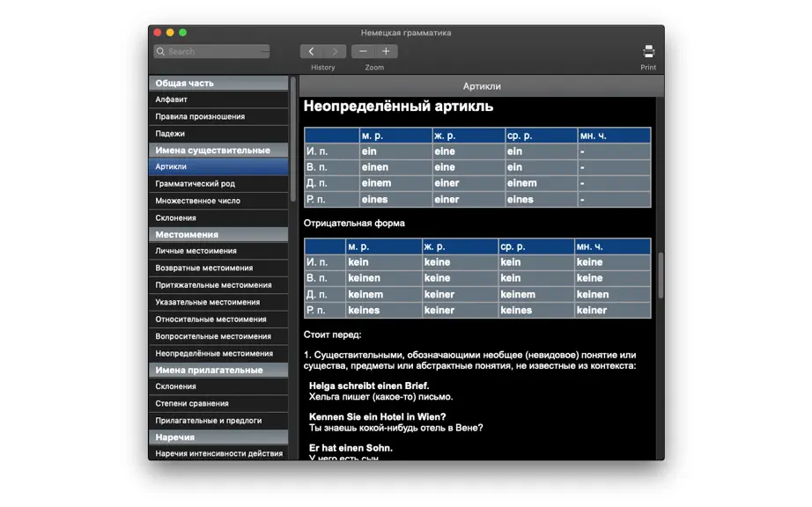Screen dimensions: 812x507
Task: Click the content pane scrollbar thumb
Action: tap(661, 276)
